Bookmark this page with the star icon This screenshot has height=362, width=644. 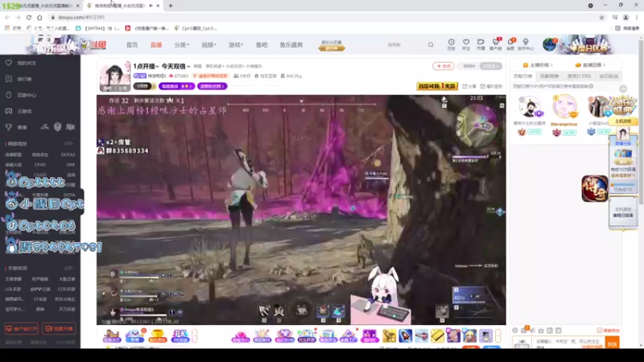pyautogui.click(x=601, y=17)
